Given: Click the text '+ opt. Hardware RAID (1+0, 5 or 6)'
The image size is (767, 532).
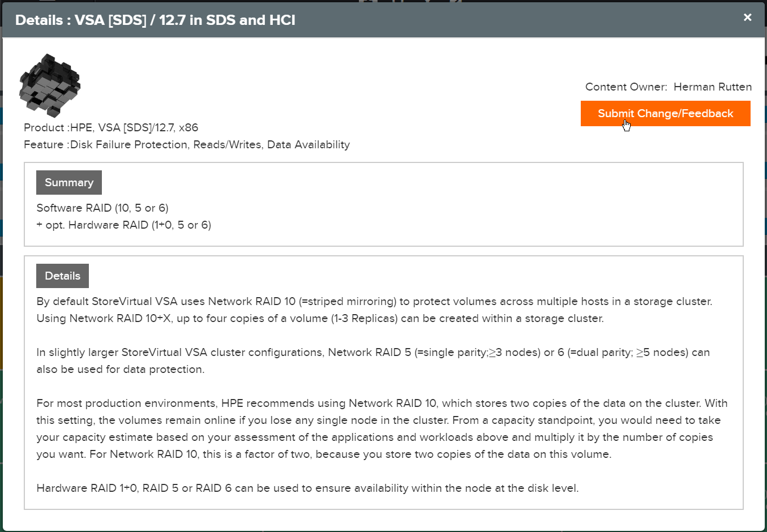Looking at the screenshot, I should click(124, 225).
